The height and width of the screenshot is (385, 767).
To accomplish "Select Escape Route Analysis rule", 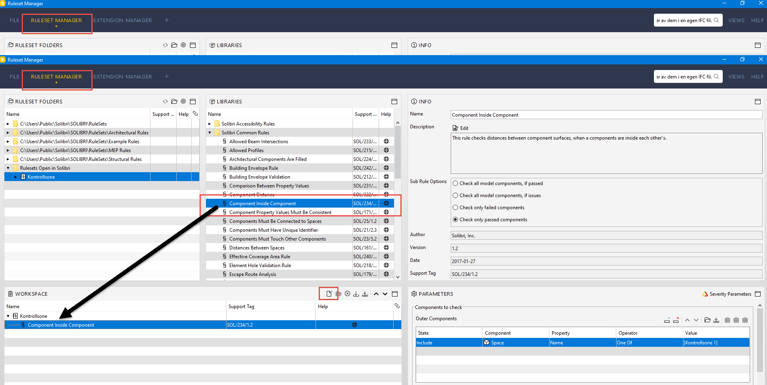I will [x=252, y=274].
